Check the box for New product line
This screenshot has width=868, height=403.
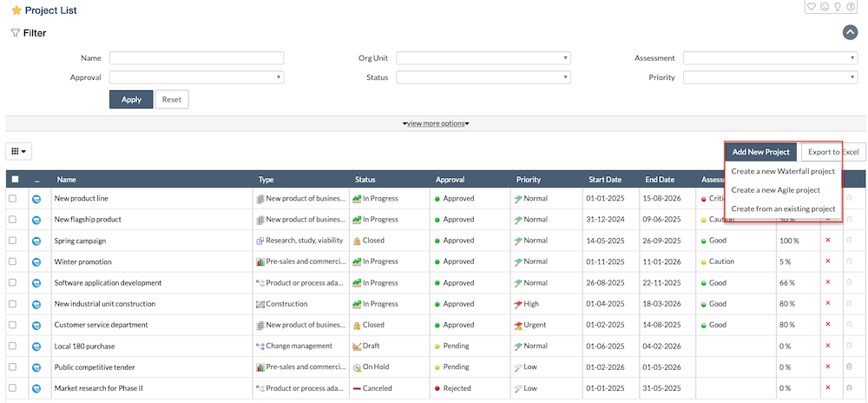click(x=12, y=198)
